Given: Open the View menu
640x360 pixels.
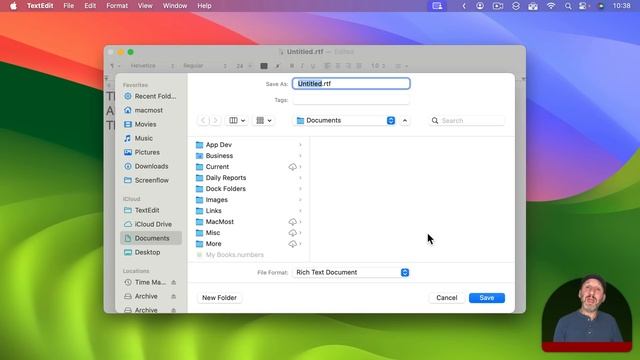Looking at the screenshot, I should 145,6.
